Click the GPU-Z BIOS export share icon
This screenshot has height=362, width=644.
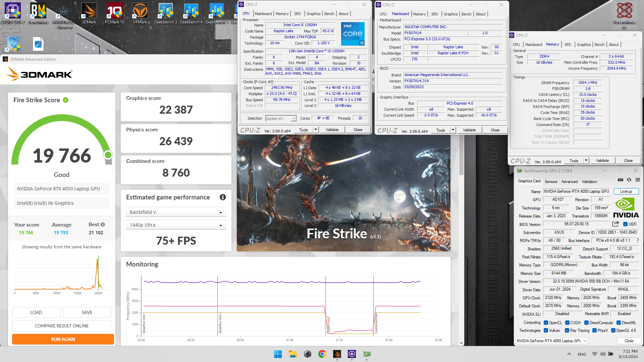615,224
